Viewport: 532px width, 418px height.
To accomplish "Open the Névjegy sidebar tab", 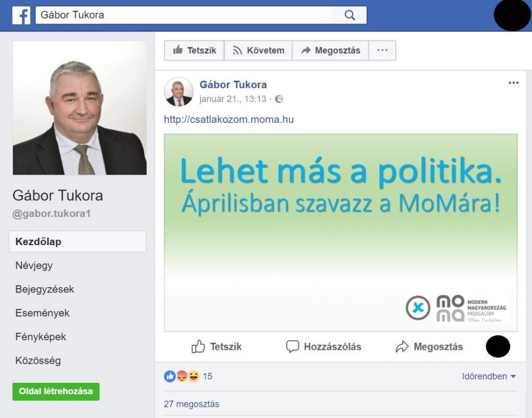I will 34,265.
